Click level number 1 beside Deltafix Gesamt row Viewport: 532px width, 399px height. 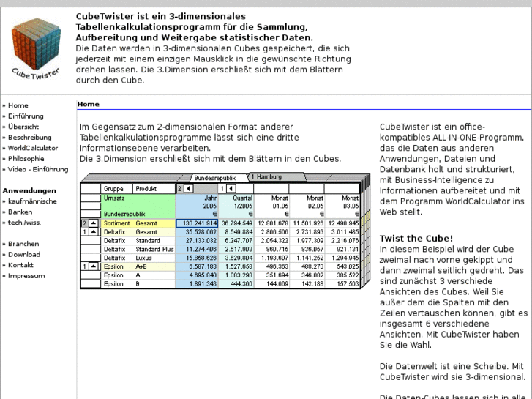tap(85, 232)
